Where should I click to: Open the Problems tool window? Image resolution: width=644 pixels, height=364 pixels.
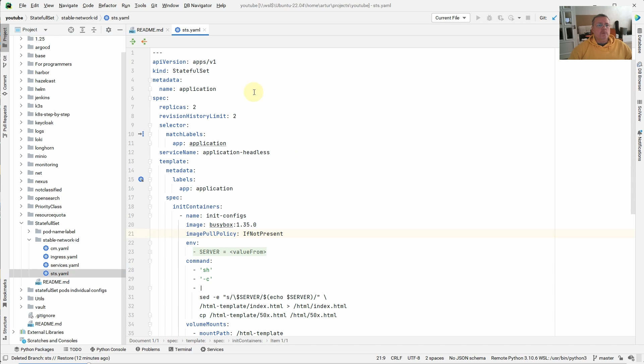148,349
